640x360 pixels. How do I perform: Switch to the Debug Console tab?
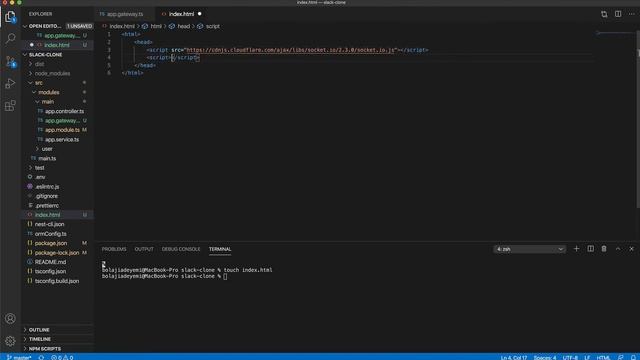[181, 249]
